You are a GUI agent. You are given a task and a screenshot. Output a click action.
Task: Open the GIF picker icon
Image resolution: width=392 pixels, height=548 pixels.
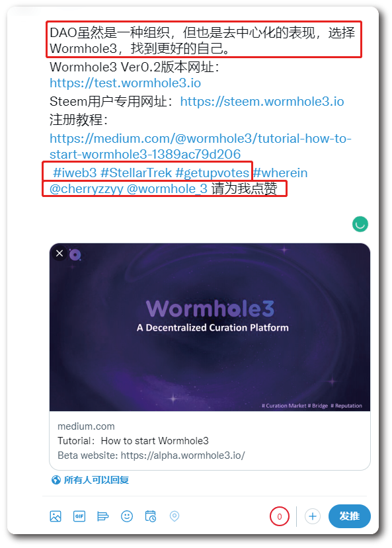tap(79, 516)
